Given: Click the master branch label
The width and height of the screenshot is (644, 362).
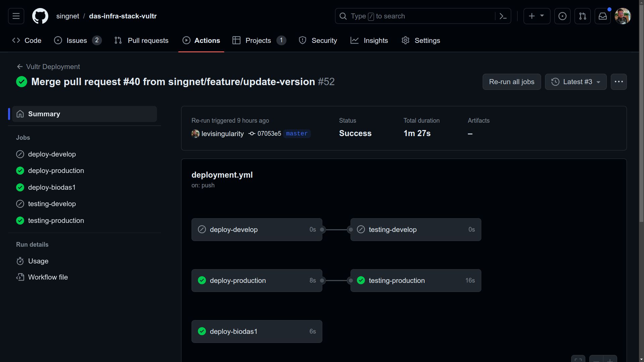Looking at the screenshot, I should (297, 134).
